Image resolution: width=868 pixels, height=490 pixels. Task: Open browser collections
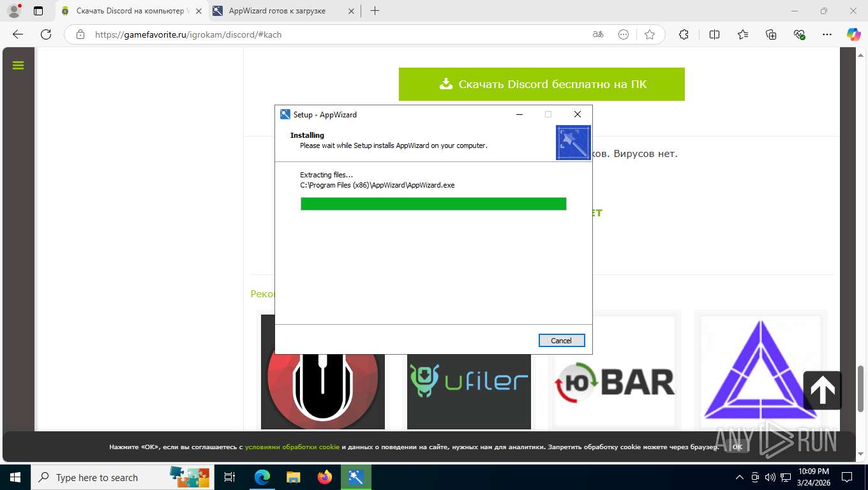pyautogui.click(x=771, y=34)
